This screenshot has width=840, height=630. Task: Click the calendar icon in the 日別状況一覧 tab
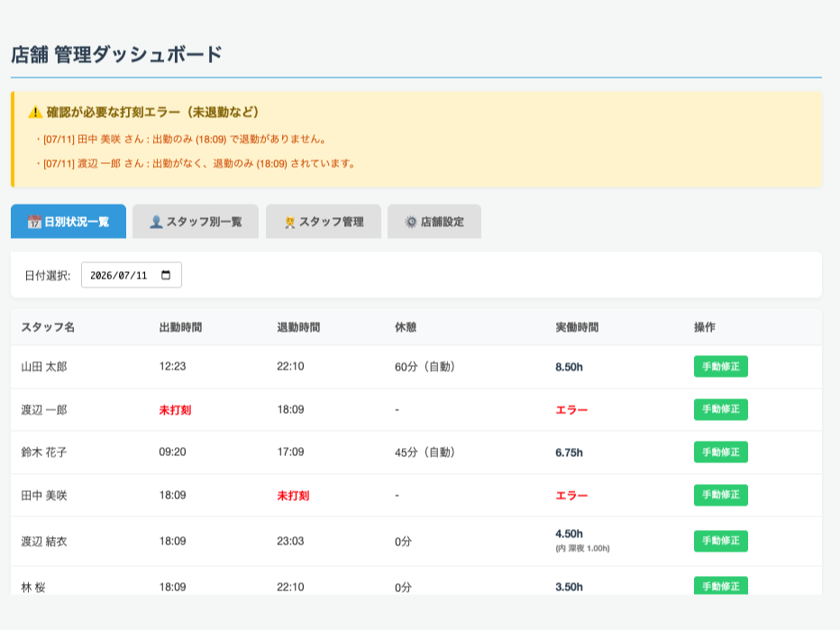click(x=34, y=222)
